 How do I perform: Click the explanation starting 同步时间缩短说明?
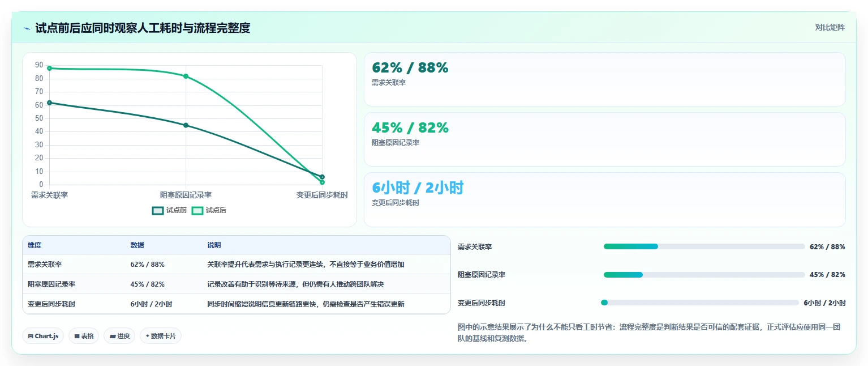[306, 304]
